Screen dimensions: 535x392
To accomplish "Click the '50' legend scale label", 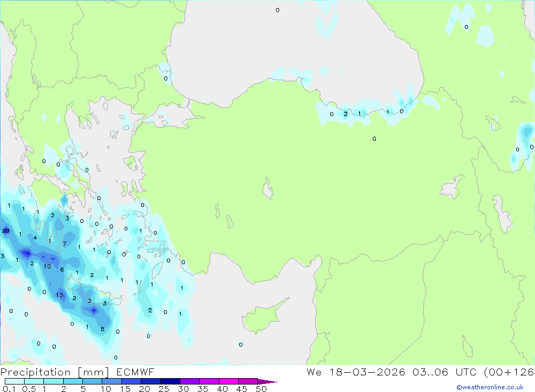I will pyautogui.click(x=262, y=389).
